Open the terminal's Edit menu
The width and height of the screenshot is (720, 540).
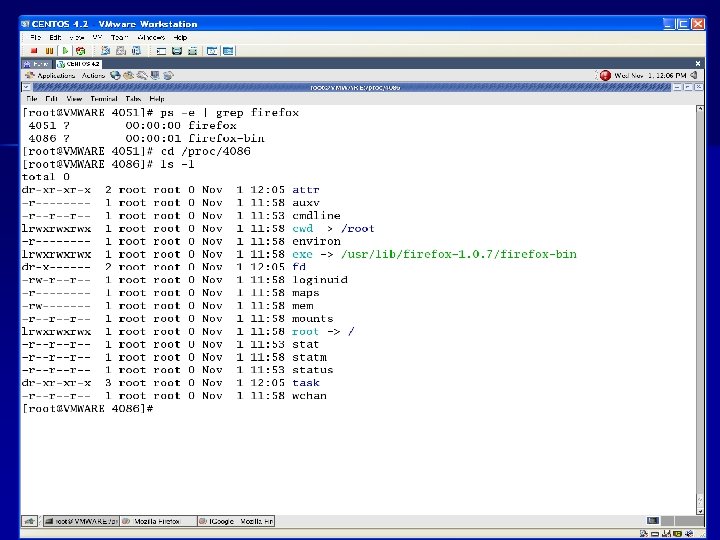[x=51, y=99]
